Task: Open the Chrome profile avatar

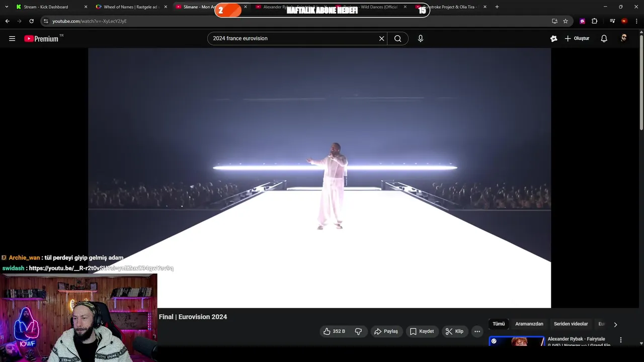Action: [624, 21]
